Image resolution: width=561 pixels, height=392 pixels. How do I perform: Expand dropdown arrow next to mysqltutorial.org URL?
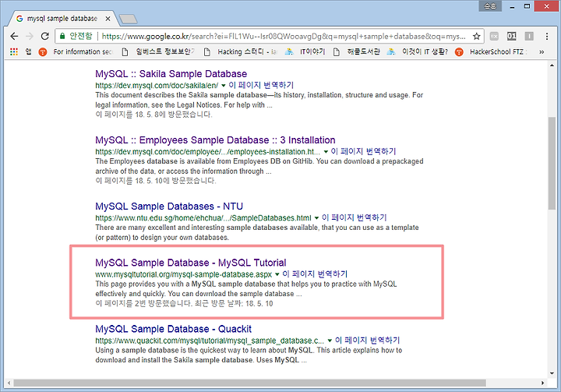click(x=277, y=274)
